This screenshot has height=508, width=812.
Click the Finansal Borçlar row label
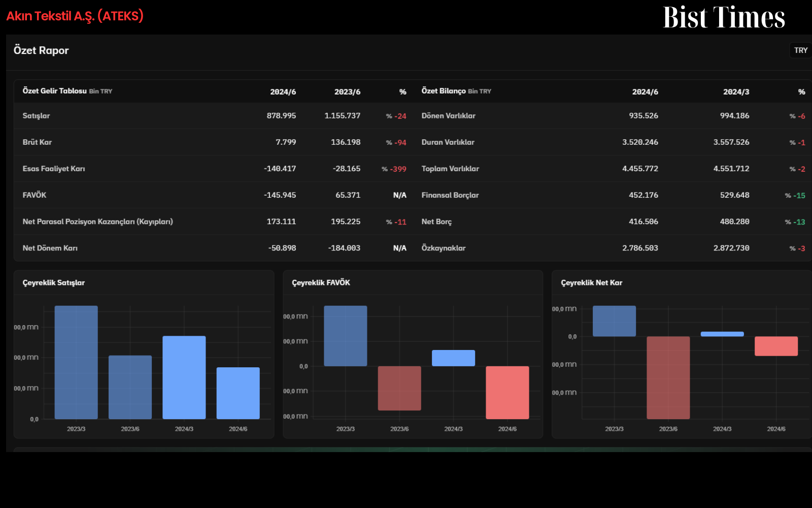(450, 195)
